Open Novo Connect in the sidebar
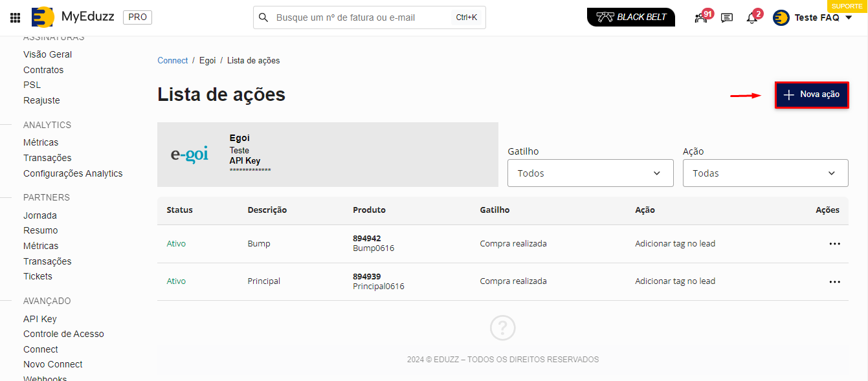 pyautogui.click(x=53, y=364)
